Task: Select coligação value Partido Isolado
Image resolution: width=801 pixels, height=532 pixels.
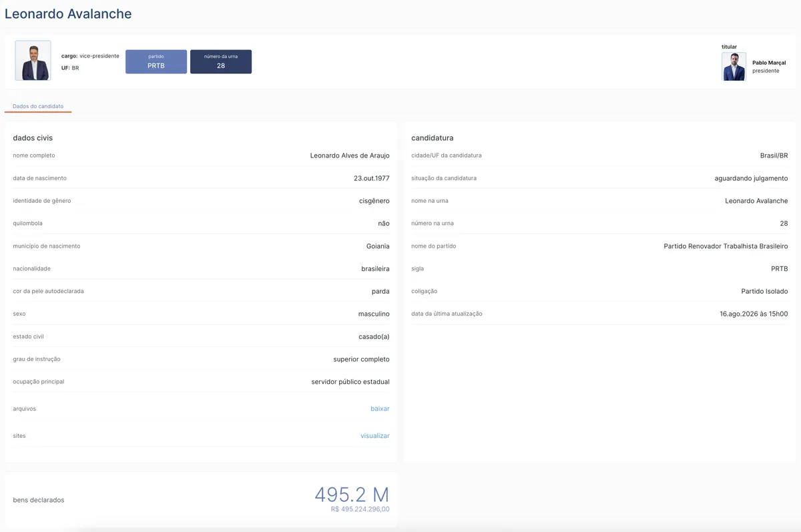Action: click(x=764, y=292)
